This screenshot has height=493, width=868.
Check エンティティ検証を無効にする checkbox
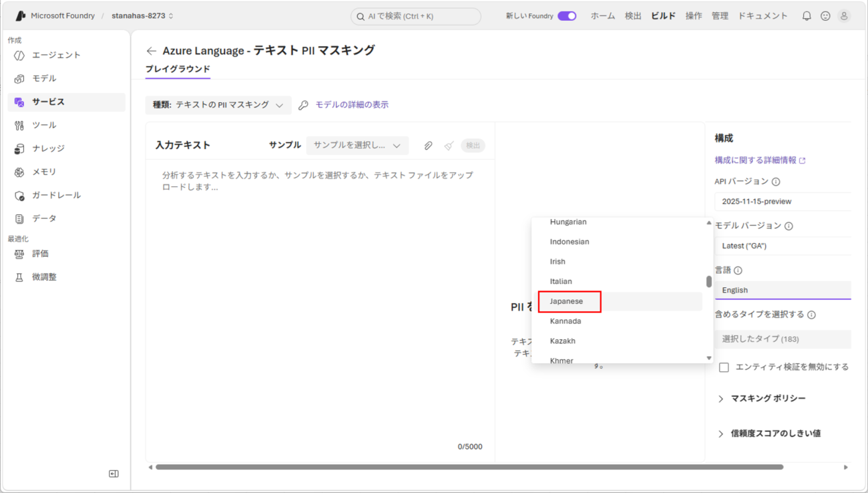point(724,367)
